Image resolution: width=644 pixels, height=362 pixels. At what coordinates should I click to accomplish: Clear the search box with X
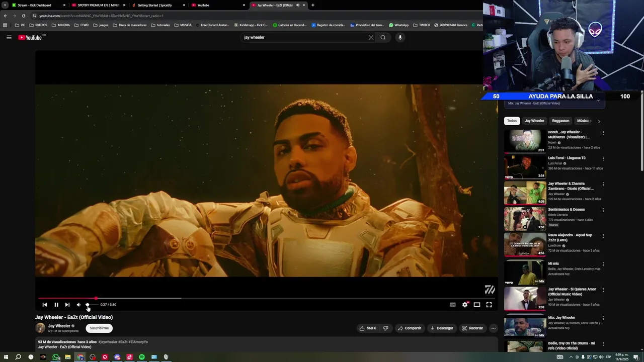point(371,37)
